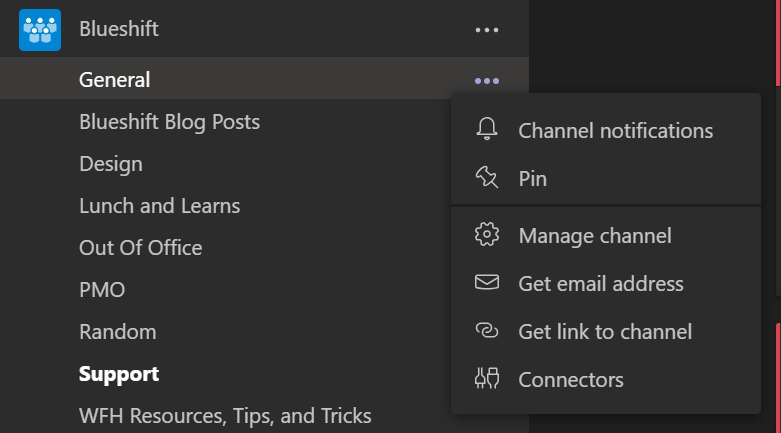Click the Blueshift team avatar icon

point(40,30)
